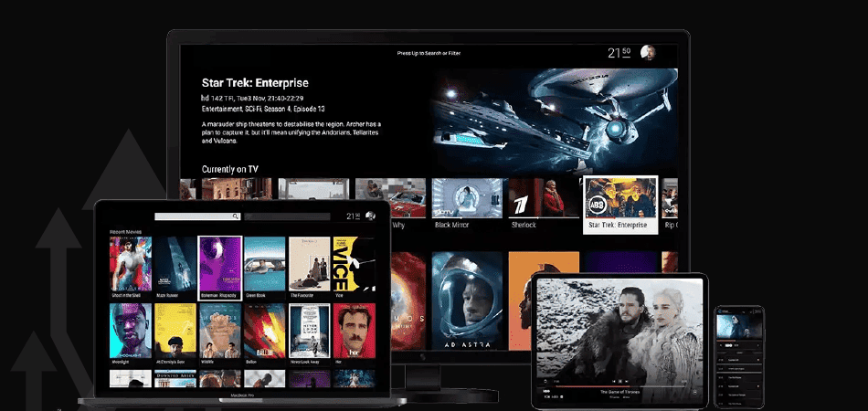This screenshot has width=868, height=411.
Task: Click the 'Star Trek: Enterprise' heading on TV
Action: (x=255, y=83)
